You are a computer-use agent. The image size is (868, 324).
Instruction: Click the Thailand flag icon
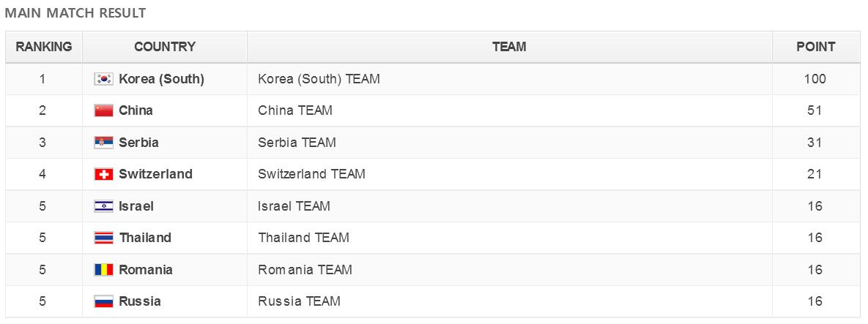103,238
